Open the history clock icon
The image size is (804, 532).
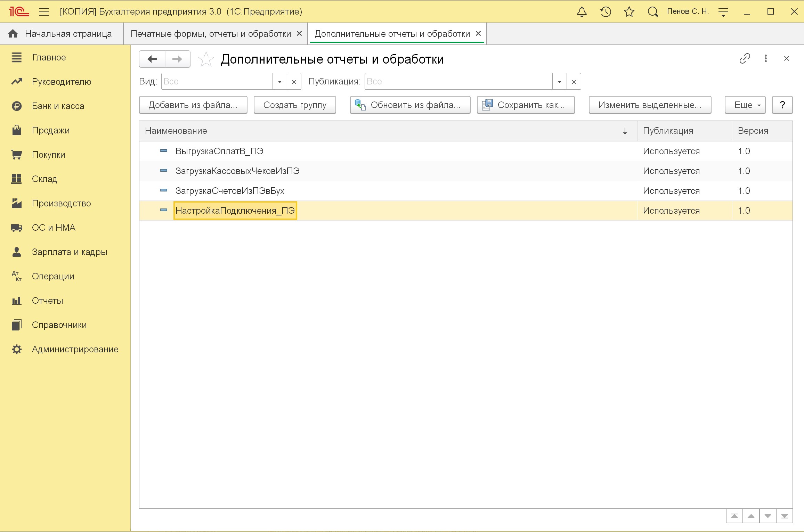pos(606,12)
